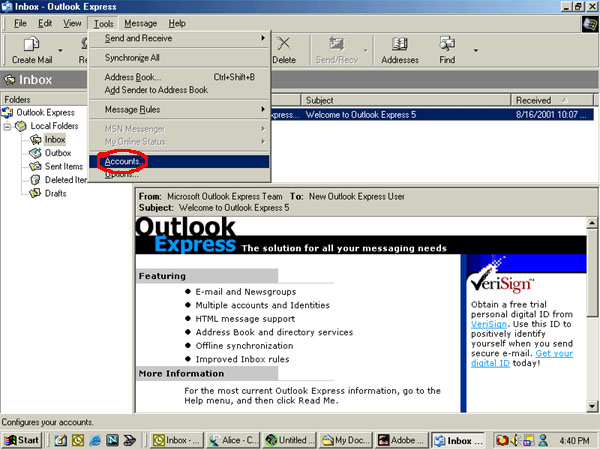Open the Drafts folder
The width and height of the screenshot is (600, 450).
coord(55,193)
